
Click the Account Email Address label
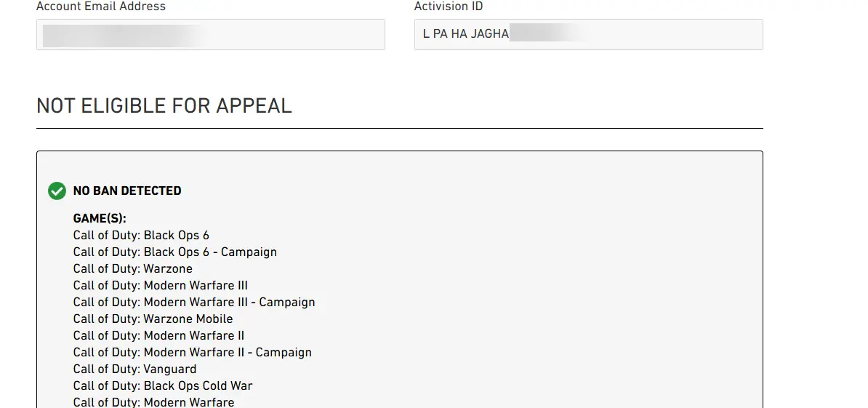click(101, 7)
